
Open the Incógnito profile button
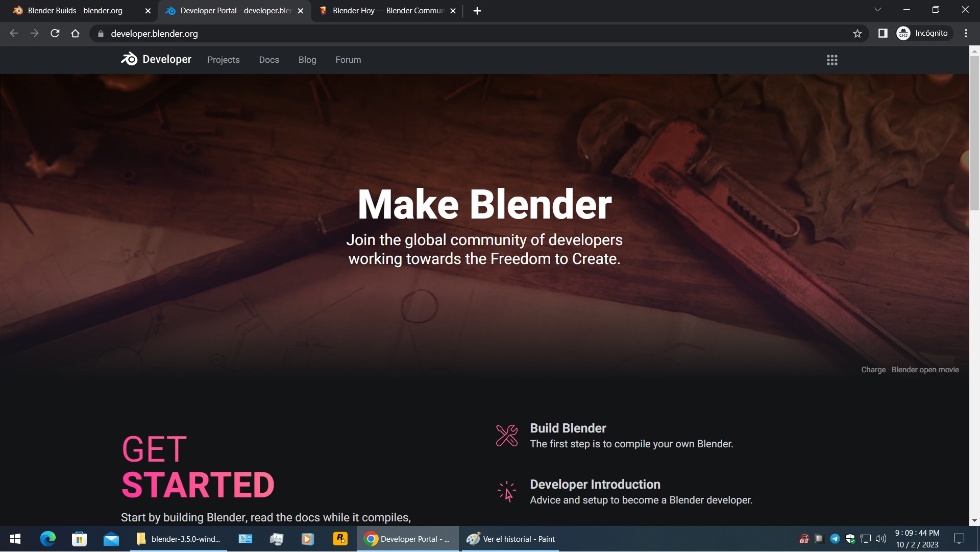(x=924, y=34)
